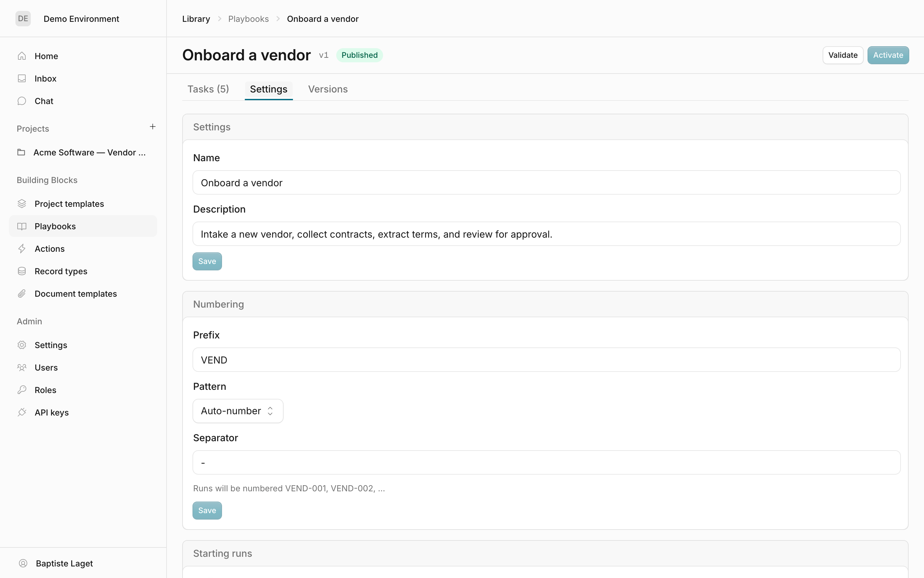924x578 pixels.
Task: Open the Versions tab
Action: pos(328,89)
